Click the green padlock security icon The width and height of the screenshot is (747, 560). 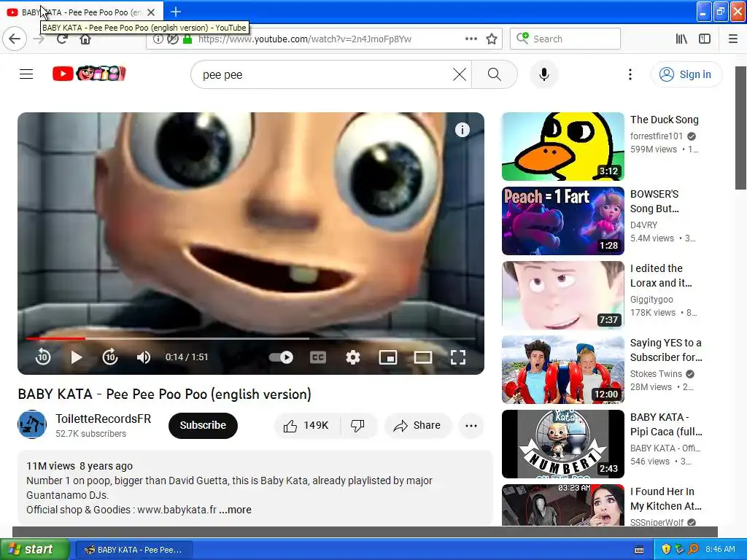point(187,39)
